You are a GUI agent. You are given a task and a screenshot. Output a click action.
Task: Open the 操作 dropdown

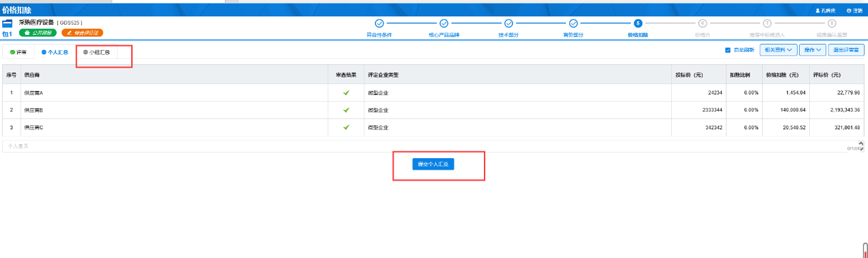click(812, 50)
